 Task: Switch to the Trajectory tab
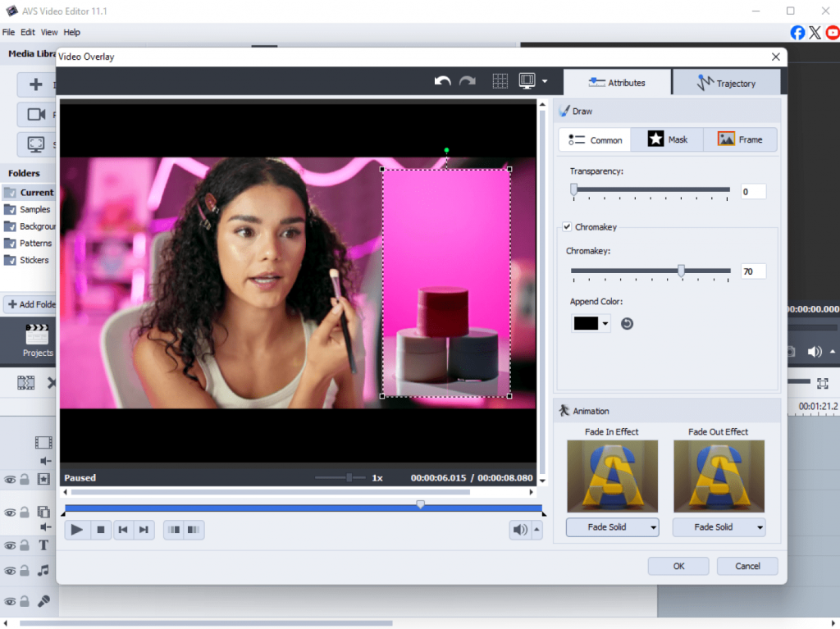point(726,83)
